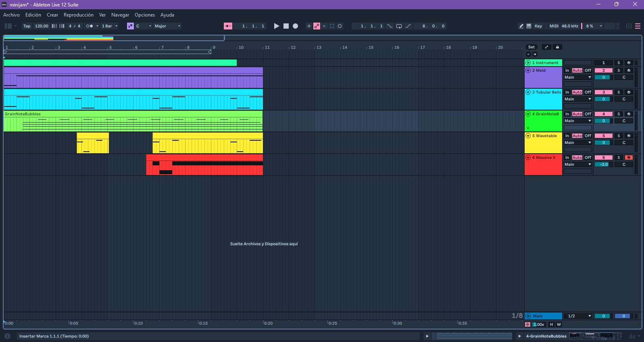The image size is (644, 342).
Task: Disarm recording on 6 Massive X track
Action: tap(629, 158)
